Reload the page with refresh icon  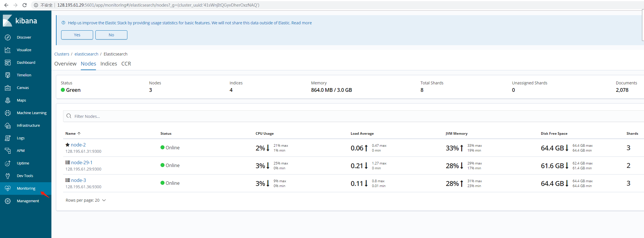point(25,5)
